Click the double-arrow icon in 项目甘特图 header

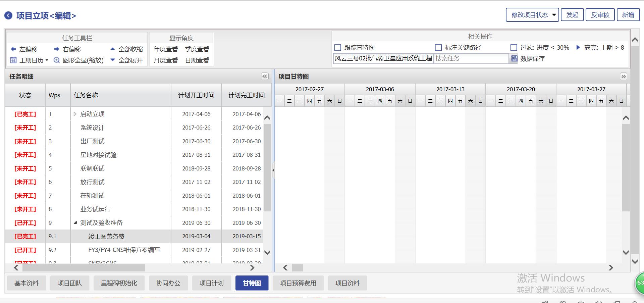[x=623, y=77]
